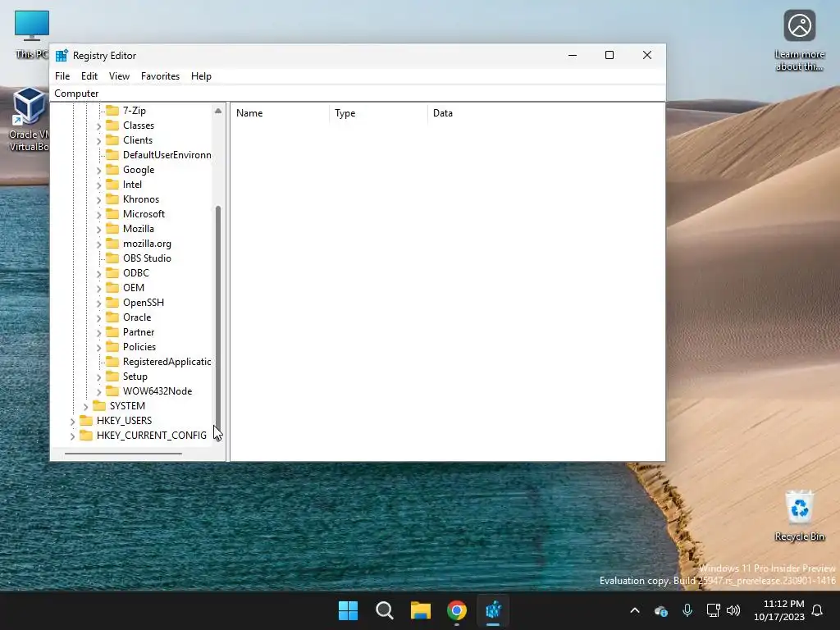The height and width of the screenshot is (630, 840).
Task: Select the Khronos folder icon
Action: coord(112,199)
